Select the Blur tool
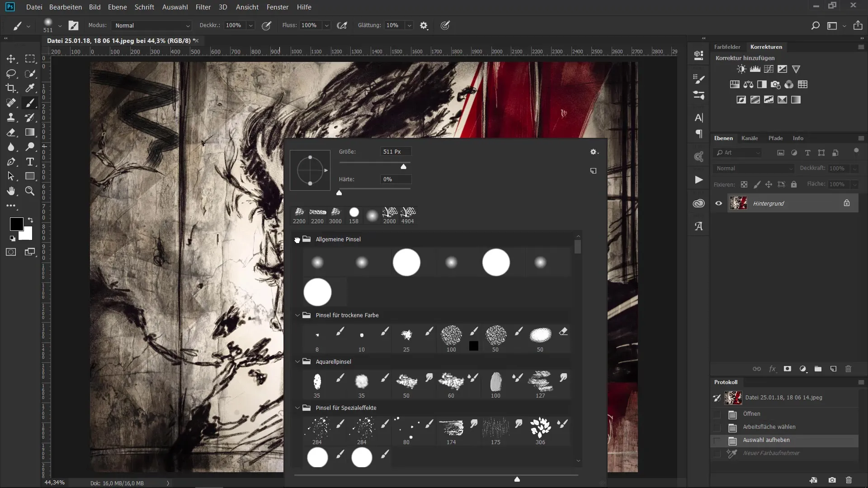This screenshot has width=868, height=488. 11,147
